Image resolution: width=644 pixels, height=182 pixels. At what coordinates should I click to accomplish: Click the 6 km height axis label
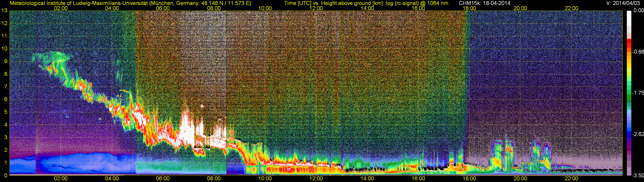click(6, 99)
